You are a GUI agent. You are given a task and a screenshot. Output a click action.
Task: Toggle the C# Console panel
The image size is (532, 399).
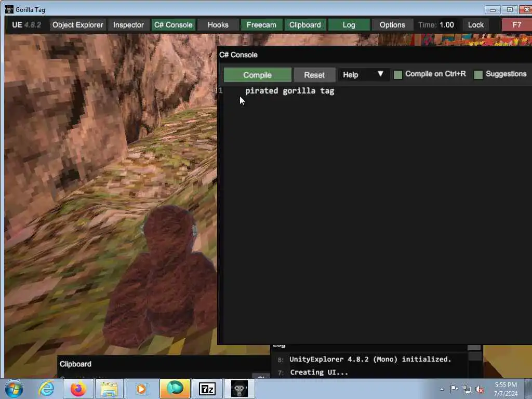pos(174,25)
